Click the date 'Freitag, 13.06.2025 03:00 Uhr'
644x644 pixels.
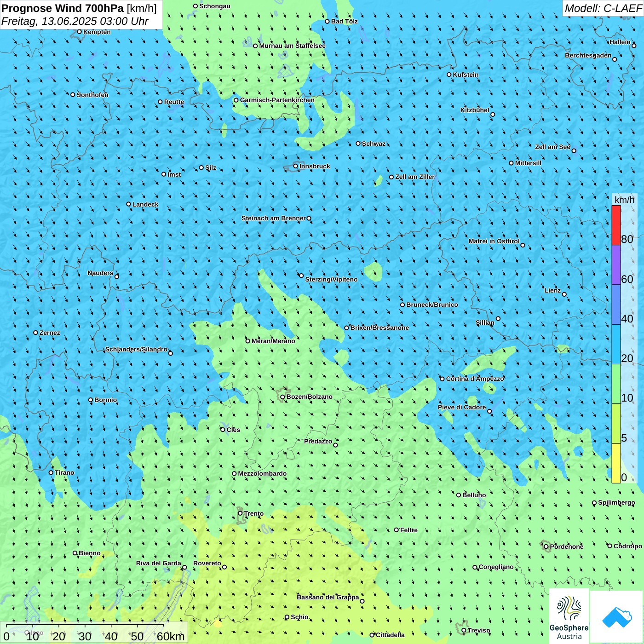[x=75, y=21]
